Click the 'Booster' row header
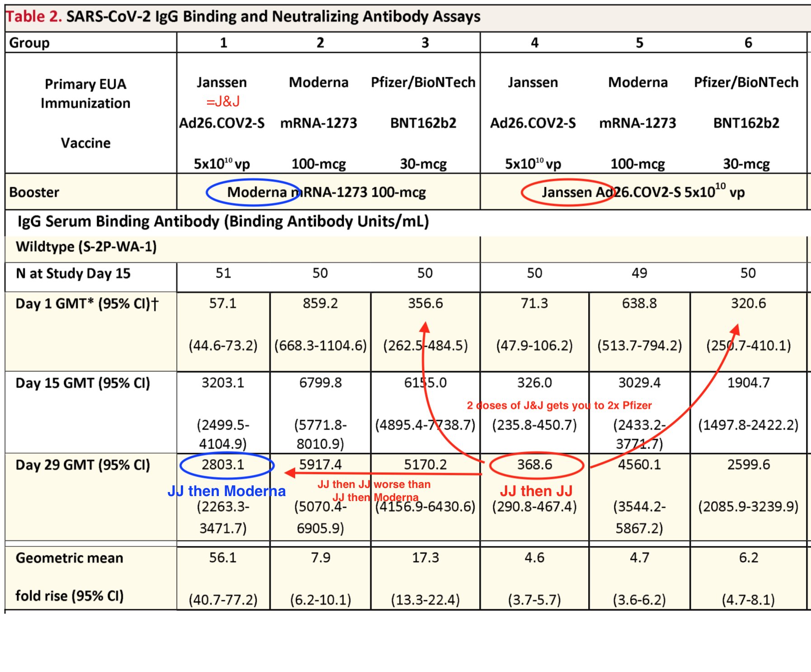Screen dimensions: 811x672 tap(34, 192)
